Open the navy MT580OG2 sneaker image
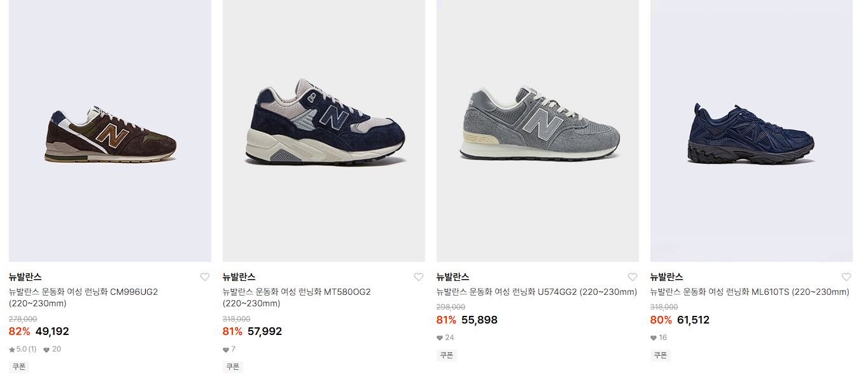Screen dimensions: 868x382 pyautogui.click(x=324, y=130)
